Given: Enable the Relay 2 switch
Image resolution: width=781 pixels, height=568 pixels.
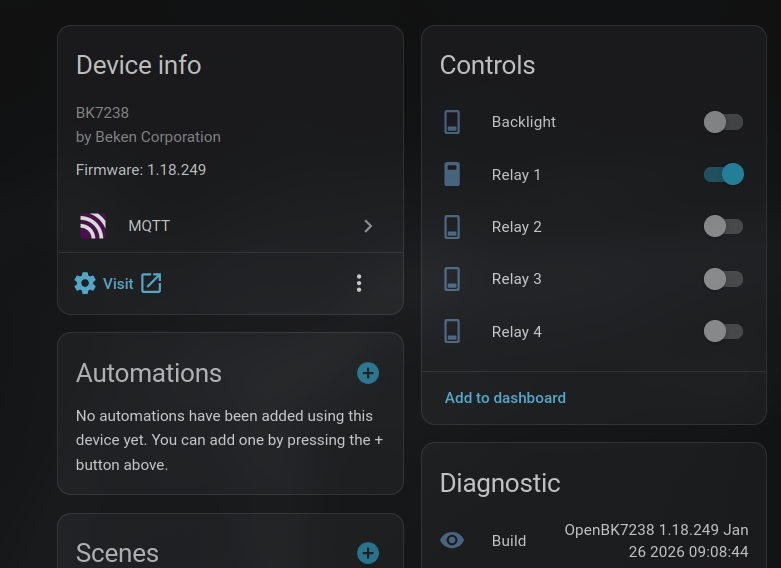Looking at the screenshot, I should click(x=723, y=227).
